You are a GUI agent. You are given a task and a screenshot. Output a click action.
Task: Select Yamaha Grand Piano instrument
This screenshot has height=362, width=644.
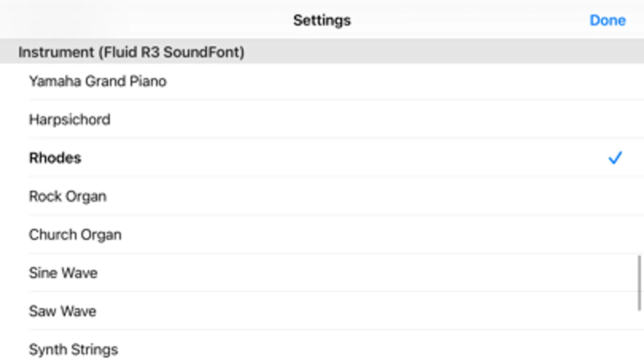(x=98, y=81)
